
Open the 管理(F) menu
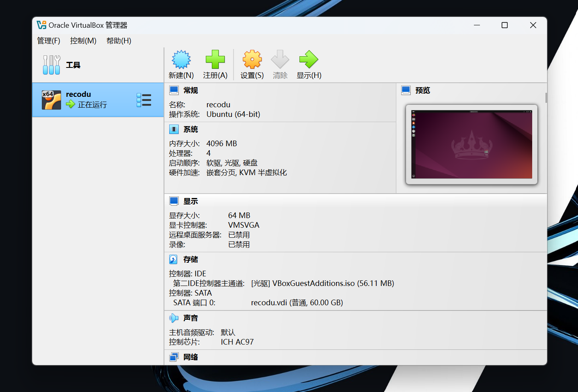[x=49, y=41]
